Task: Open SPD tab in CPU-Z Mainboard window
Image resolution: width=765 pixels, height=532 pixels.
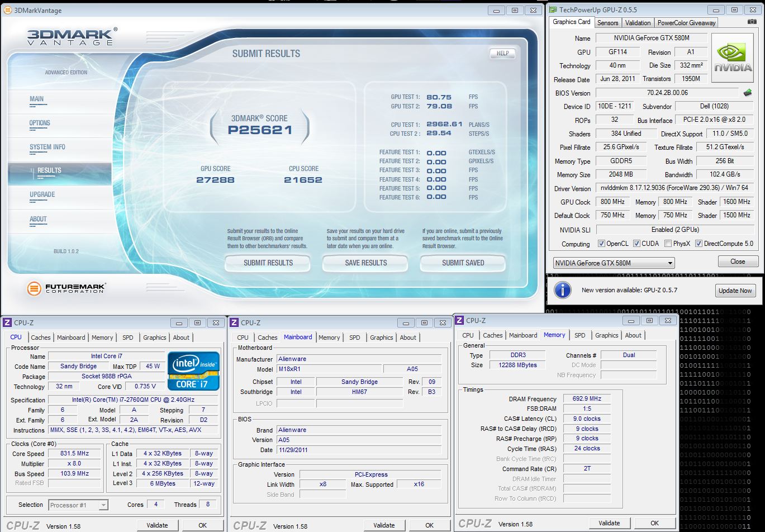Action: (354, 338)
